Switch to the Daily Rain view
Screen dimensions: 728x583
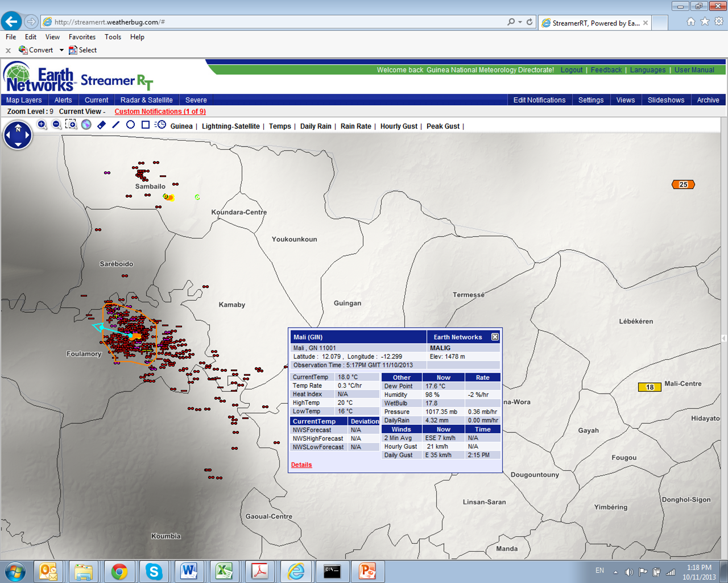tap(316, 126)
